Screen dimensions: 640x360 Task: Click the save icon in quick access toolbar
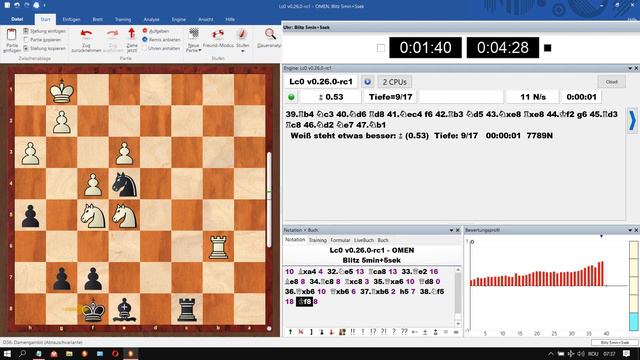[7, 5]
